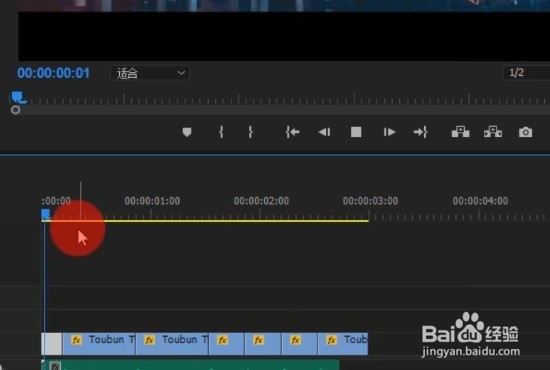
Task: Mark Out point with right brace button
Action: [250, 132]
